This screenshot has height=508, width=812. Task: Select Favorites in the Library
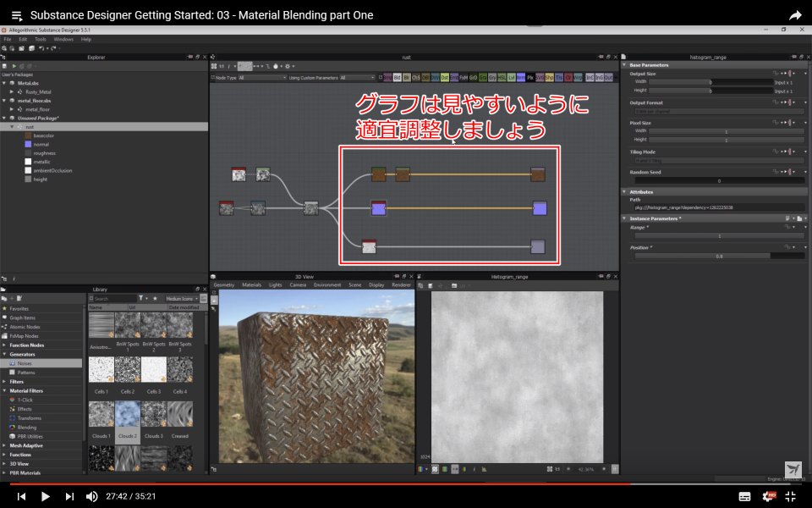pyautogui.click(x=19, y=309)
